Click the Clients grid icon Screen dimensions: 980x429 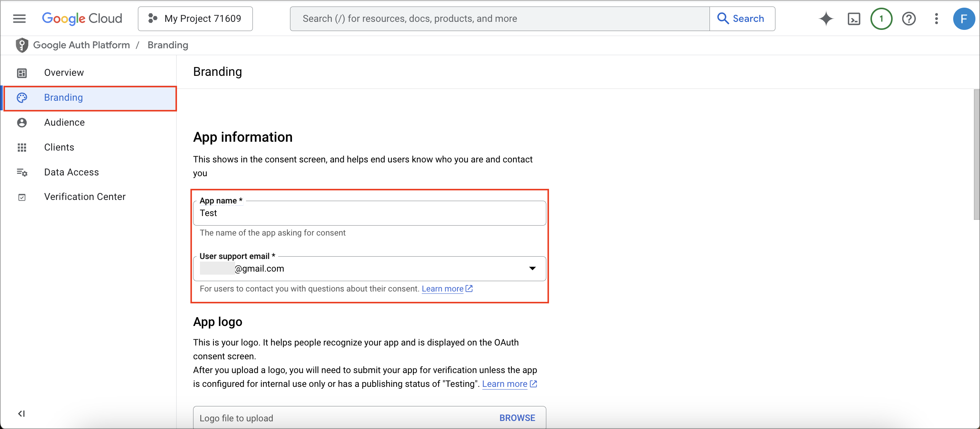pyautogui.click(x=22, y=147)
